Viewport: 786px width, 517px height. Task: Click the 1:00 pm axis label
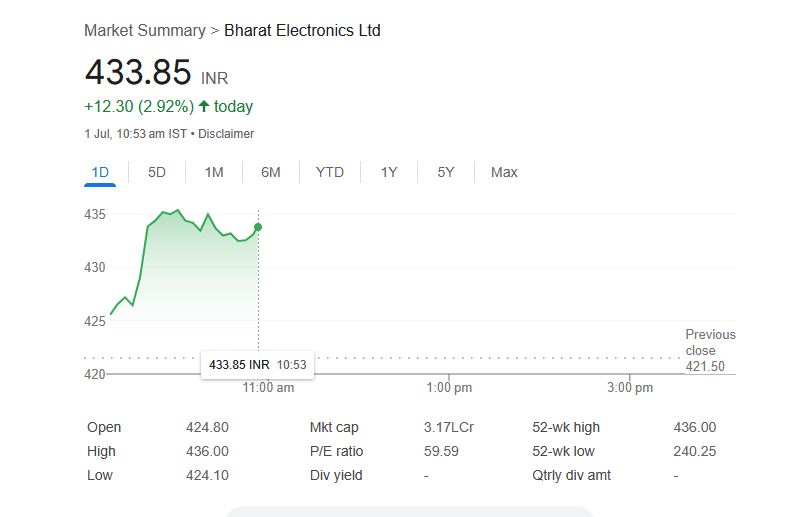point(449,388)
